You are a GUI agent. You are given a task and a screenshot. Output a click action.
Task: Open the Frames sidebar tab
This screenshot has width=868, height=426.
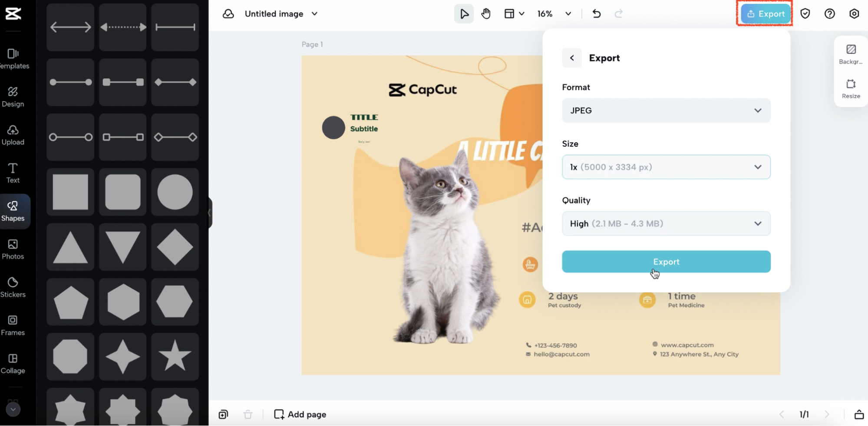[x=13, y=326]
